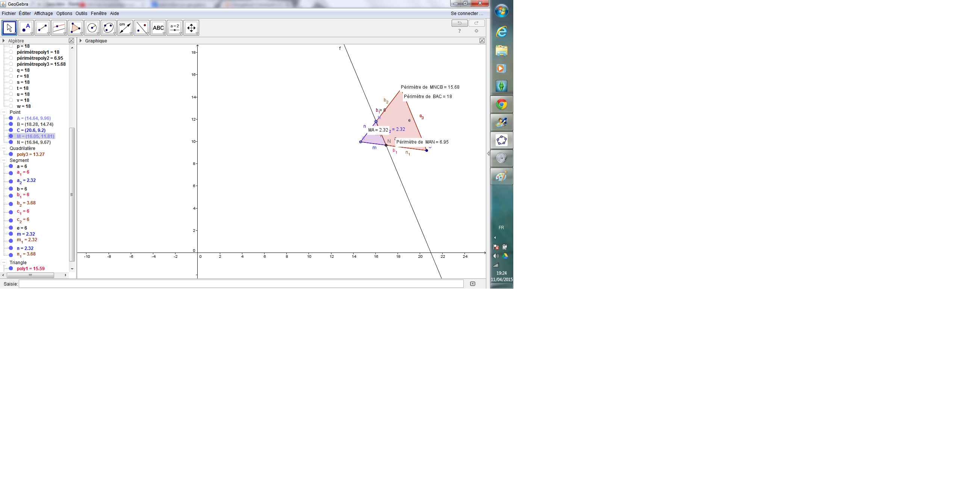The width and height of the screenshot is (980, 481).
Task: Open the Outils menu
Action: [81, 13]
